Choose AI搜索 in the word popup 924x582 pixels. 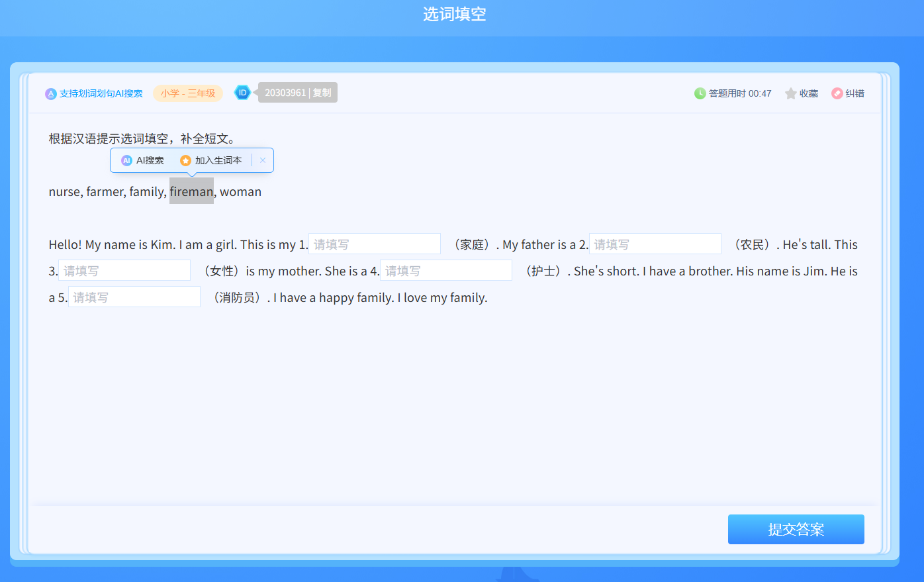tap(143, 160)
